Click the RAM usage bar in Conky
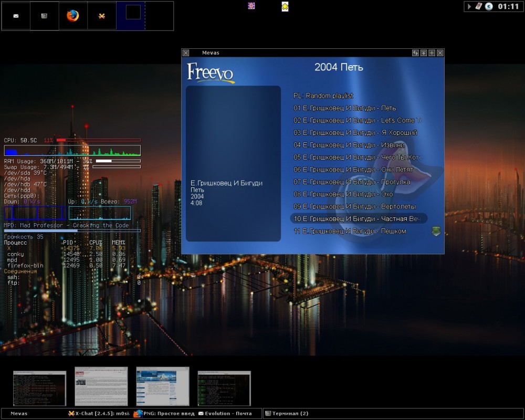This screenshot has height=420, width=525. (118, 161)
